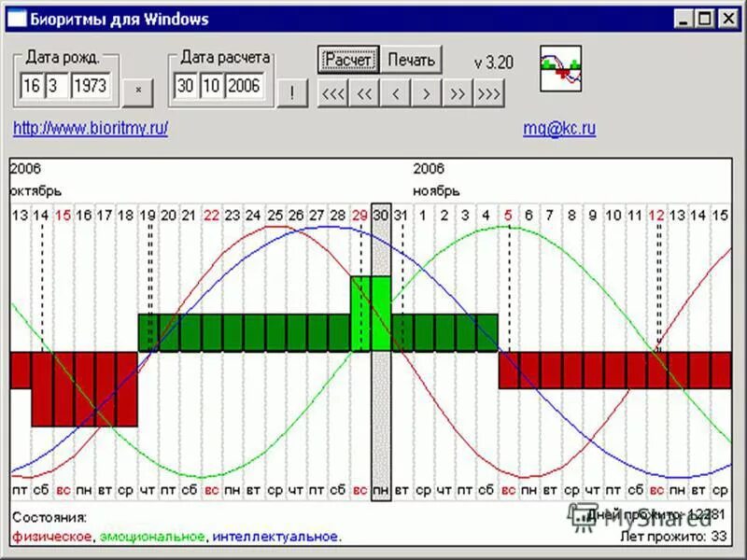
Task: Click the × button beside birth date
Action: tap(138, 92)
